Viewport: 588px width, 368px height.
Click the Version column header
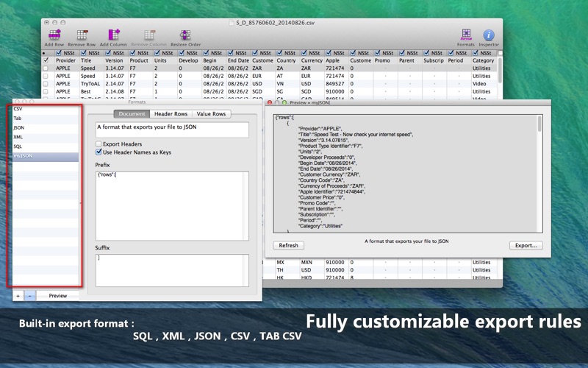[x=115, y=60]
